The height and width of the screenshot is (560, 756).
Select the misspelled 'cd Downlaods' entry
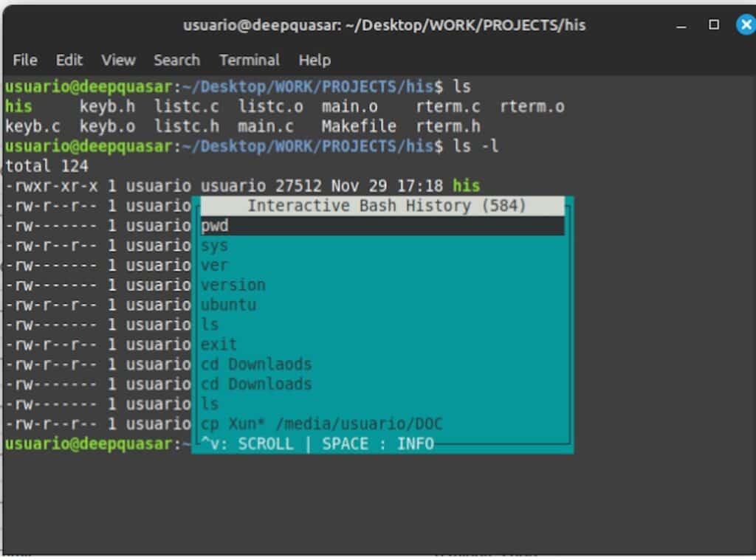(256, 364)
